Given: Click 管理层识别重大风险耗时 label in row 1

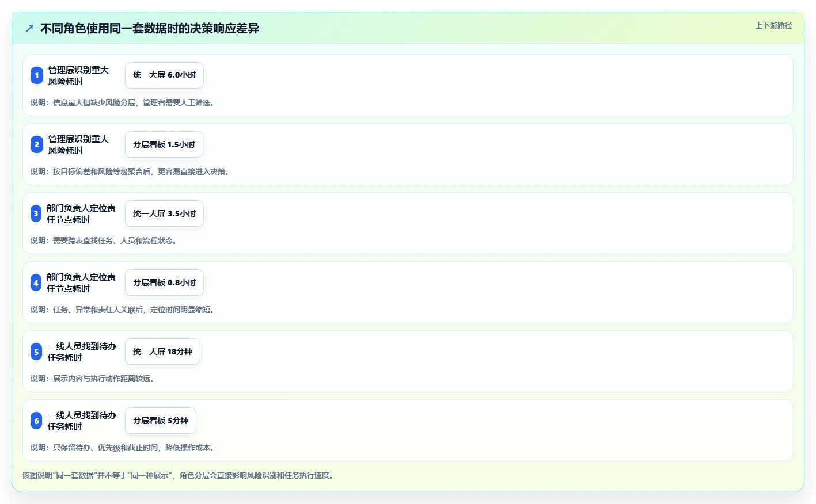Looking at the screenshot, I should (78, 75).
